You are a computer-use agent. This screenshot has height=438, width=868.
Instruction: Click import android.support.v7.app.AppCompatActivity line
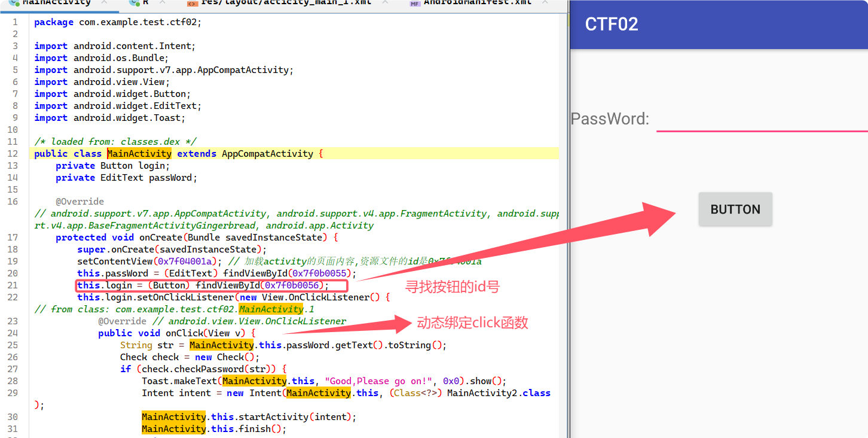click(164, 70)
